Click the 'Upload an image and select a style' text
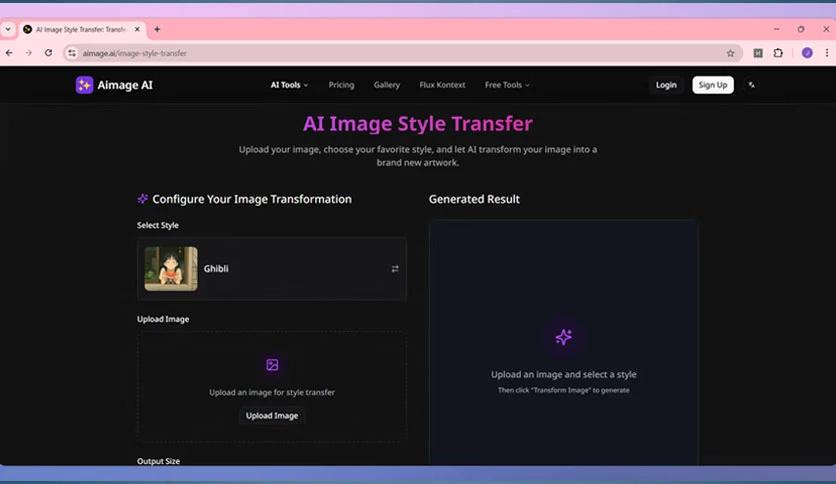The image size is (836, 484). (x=564, y=374)
